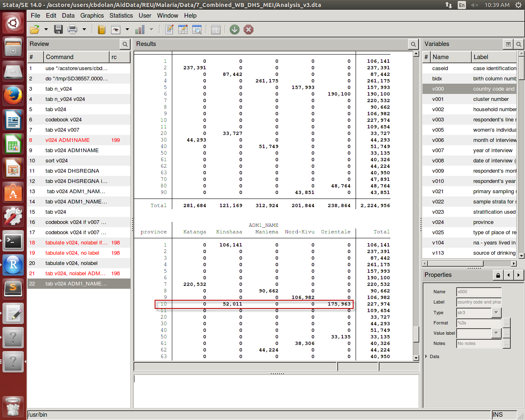525x420 pixels.
Task: Toggle the Properties panel lock
Action: pos(498,275)
